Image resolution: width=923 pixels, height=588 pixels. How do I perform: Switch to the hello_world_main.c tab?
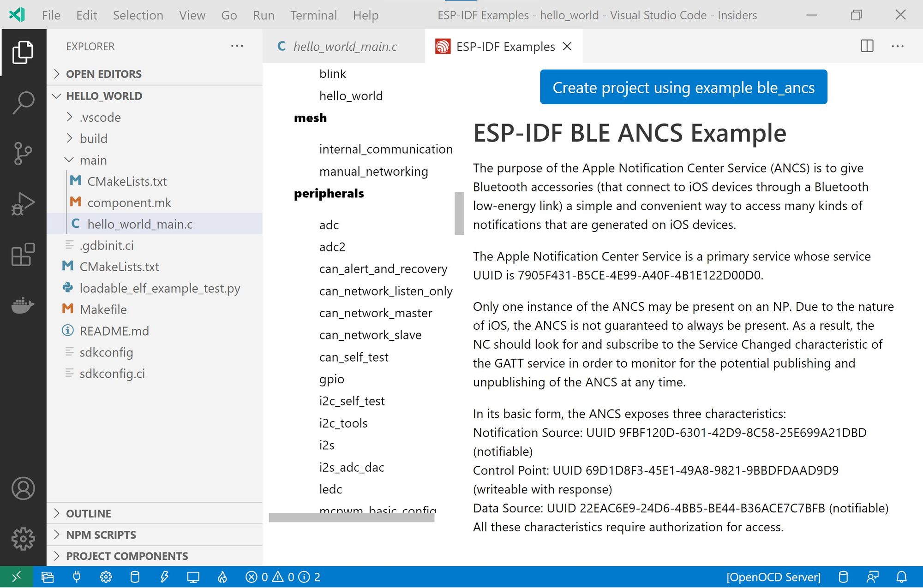click(x=344, y=46)
